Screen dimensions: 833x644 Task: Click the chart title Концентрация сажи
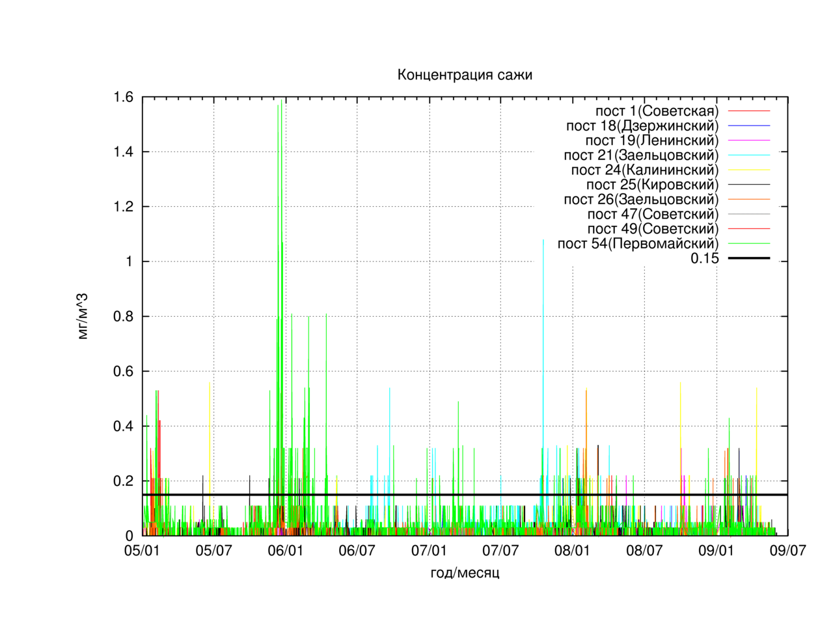tap(465, 75)
